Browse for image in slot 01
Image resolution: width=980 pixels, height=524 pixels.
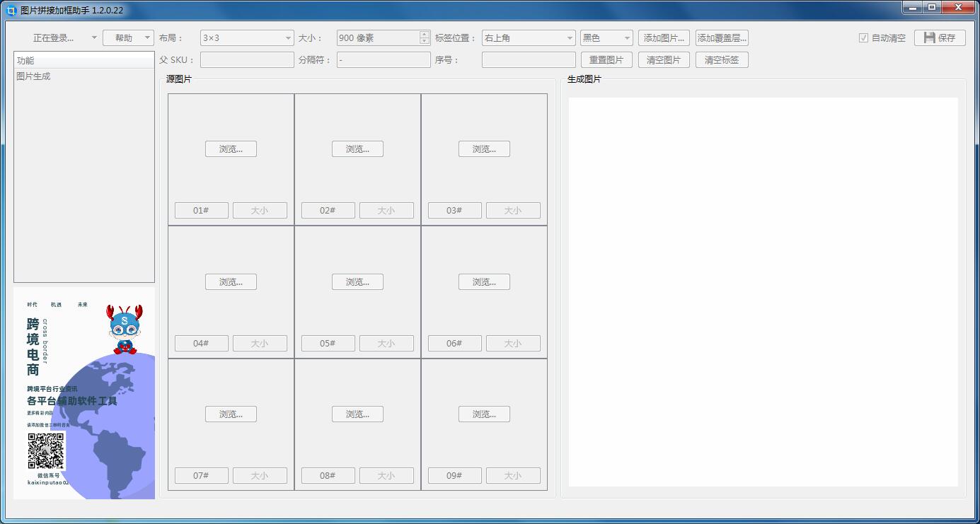[231, 149]
